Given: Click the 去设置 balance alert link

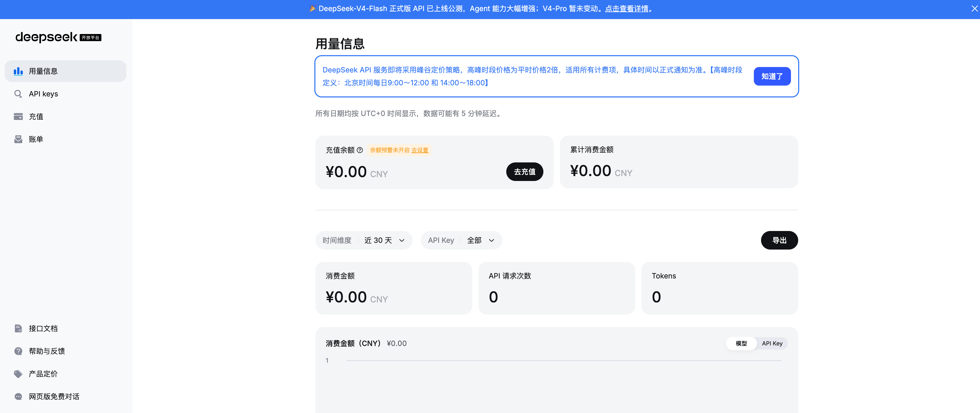Looking at the screenshot, I should (420, 150).
